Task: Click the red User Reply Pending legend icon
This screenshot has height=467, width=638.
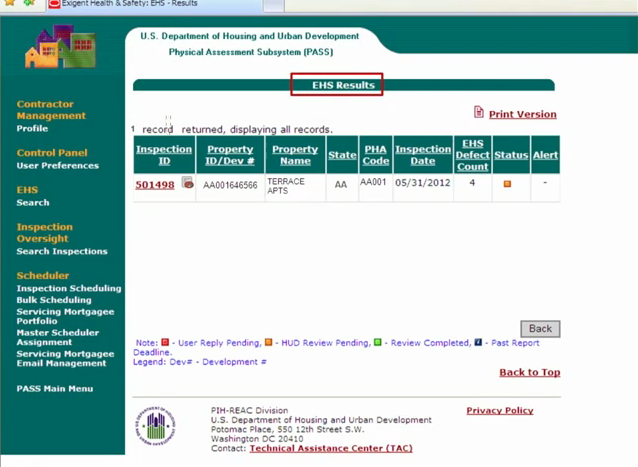Action: pos(165,342)
